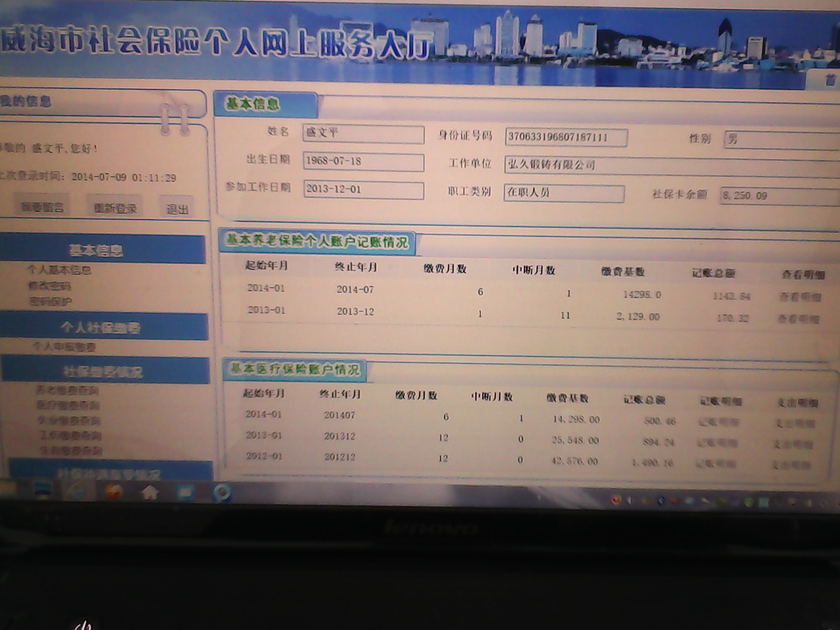The width and height of the screenshot is (840, 630).
Task: Open the blue circular icon in the taskbar
Action: click(222, 493)
